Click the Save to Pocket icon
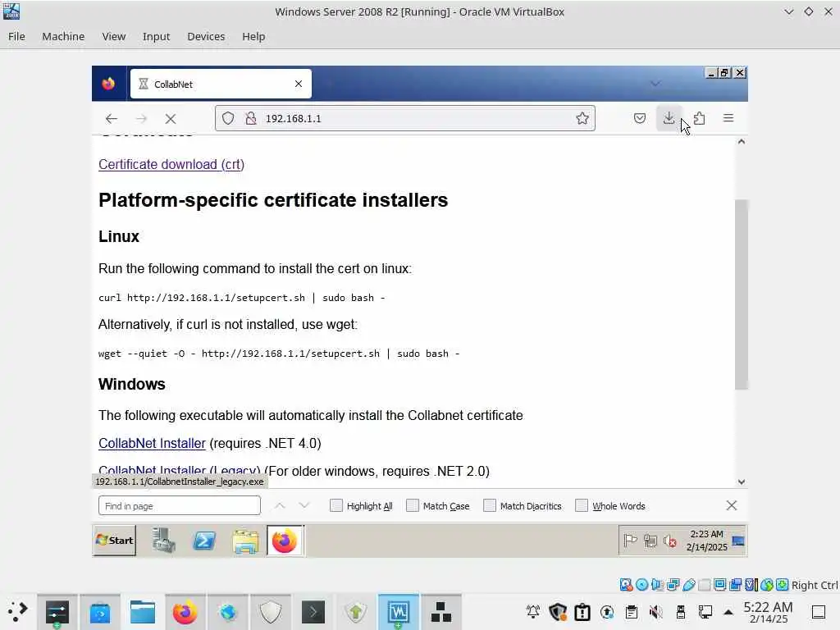This screenshot has height=630, width=840. point(640,118)
